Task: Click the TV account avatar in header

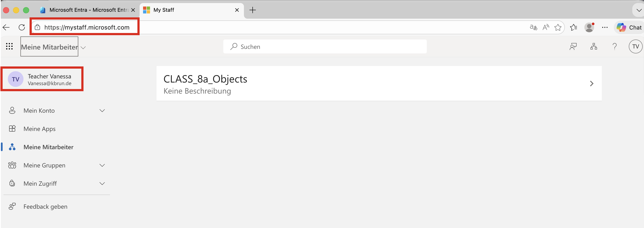Action: (635, 47)
